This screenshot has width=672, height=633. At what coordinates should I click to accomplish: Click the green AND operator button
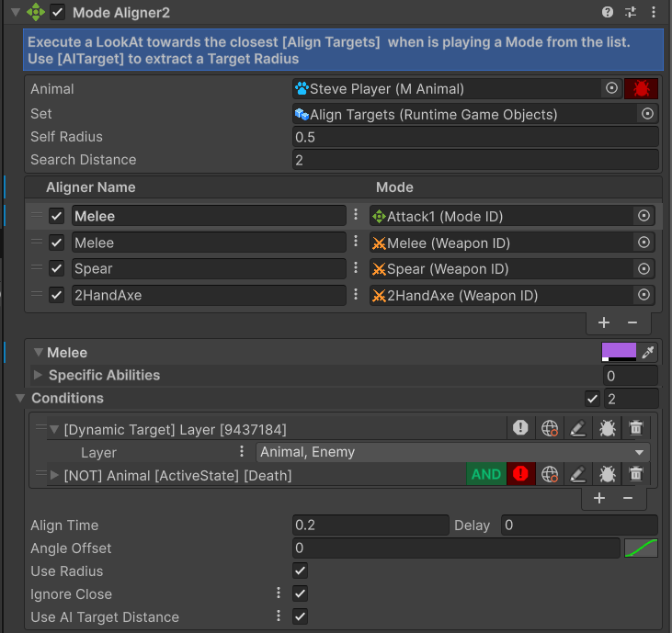click(x=486, y=475)
